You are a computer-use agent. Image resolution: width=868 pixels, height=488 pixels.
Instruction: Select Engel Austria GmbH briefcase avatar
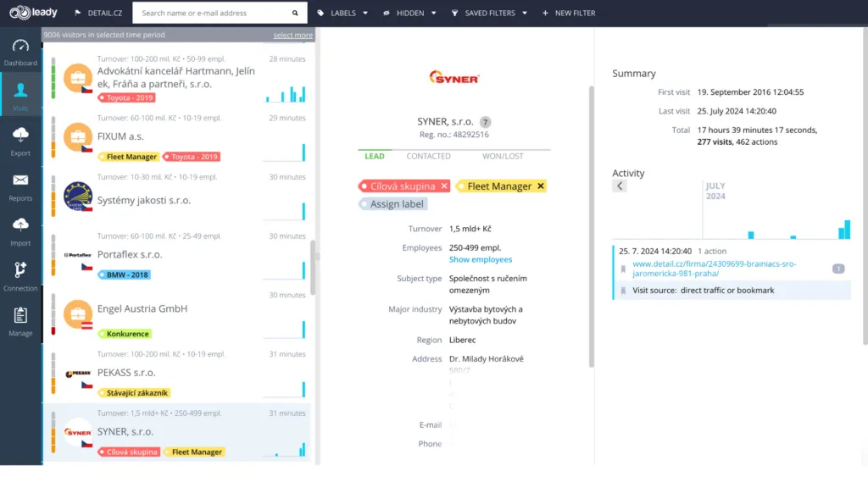point(78,314)
